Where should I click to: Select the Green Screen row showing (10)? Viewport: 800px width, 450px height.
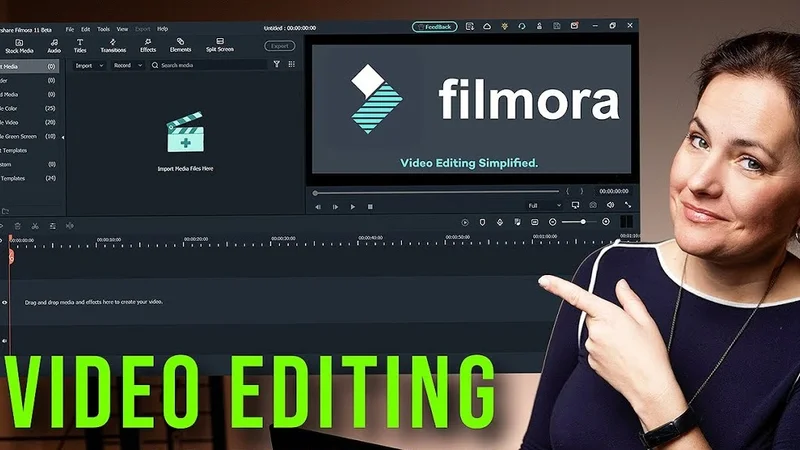tap(28, 136)
